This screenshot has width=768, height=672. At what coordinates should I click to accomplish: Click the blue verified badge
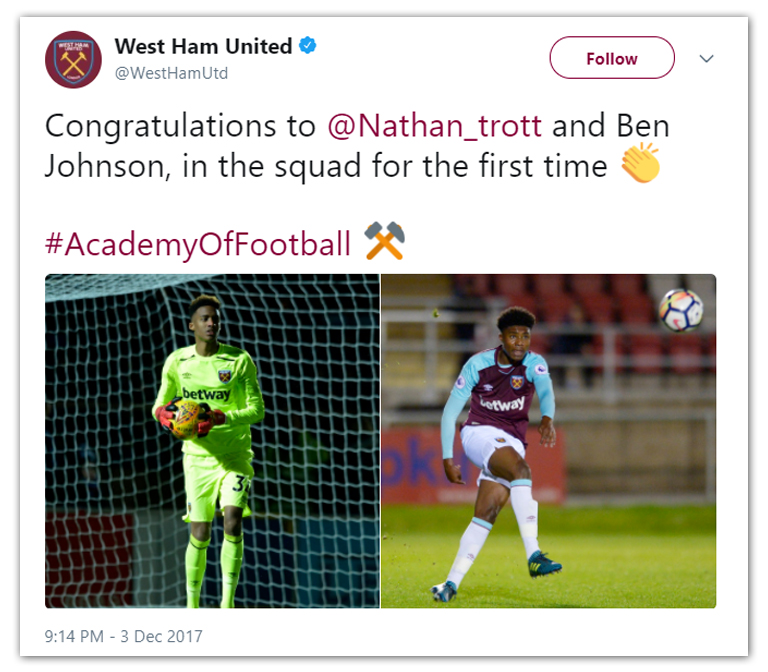click(310, 46)
